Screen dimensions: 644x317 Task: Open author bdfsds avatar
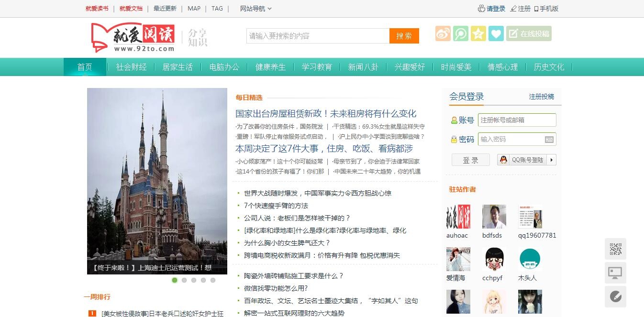click(x=494, y=217)
